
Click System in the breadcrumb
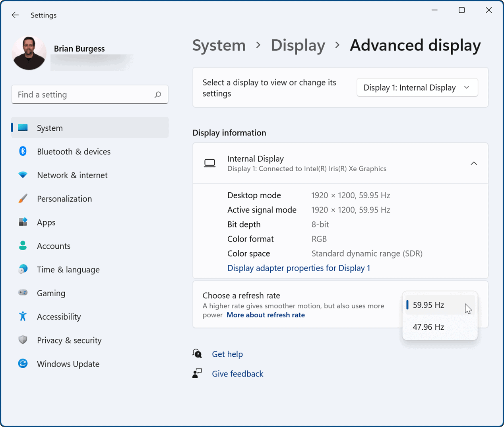[x=219, y=45]
